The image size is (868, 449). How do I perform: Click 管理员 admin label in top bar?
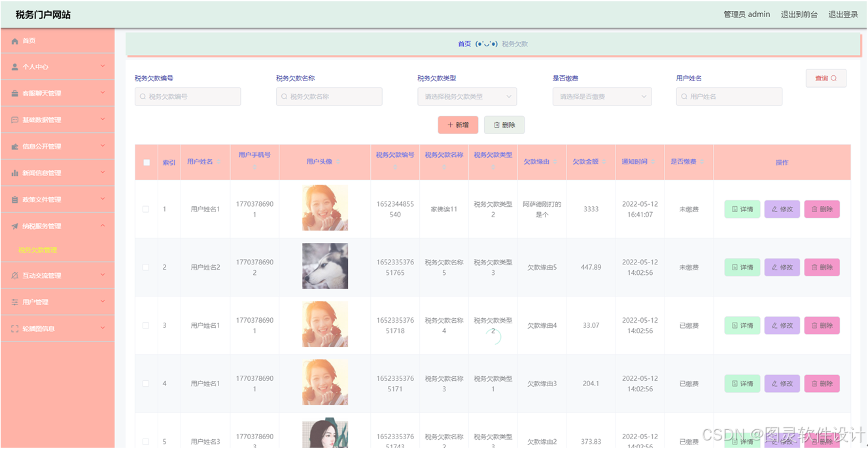[747, 14]
